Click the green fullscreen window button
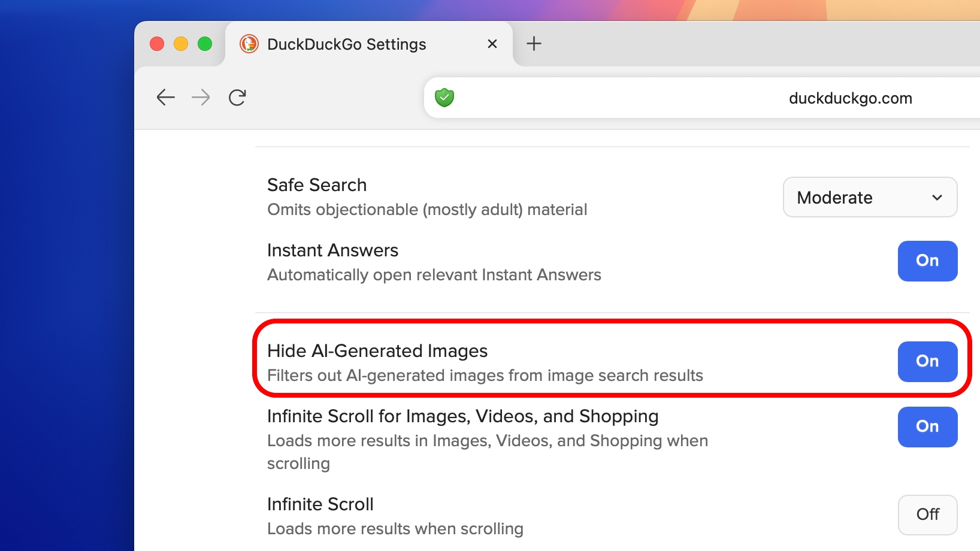 205,44
